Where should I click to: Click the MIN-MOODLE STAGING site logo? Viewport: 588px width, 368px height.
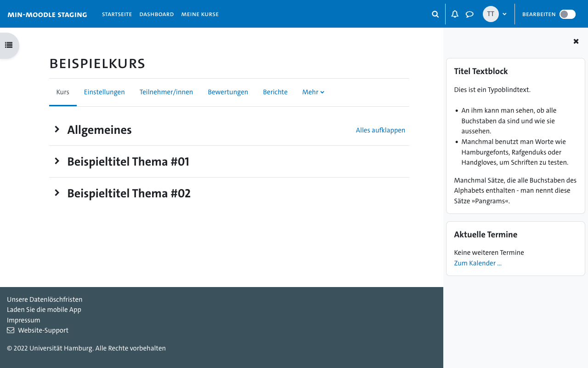tap(47, 15)
